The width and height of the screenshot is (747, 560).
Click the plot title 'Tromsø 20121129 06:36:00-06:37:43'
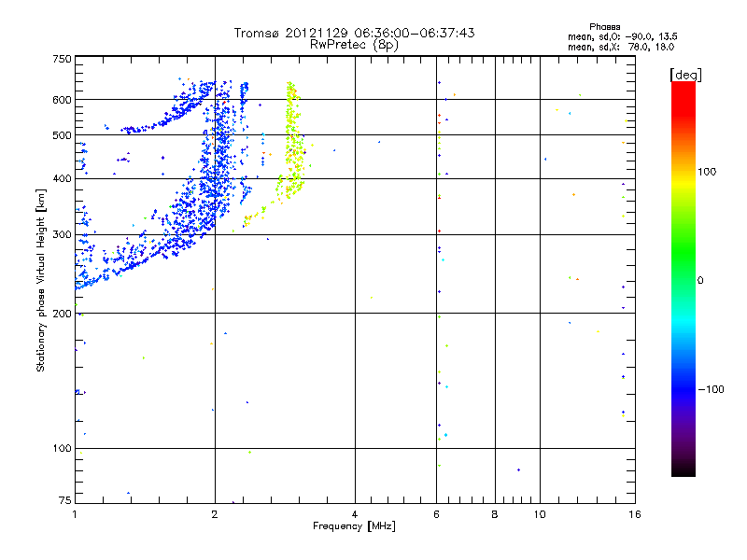coord(354,33)
